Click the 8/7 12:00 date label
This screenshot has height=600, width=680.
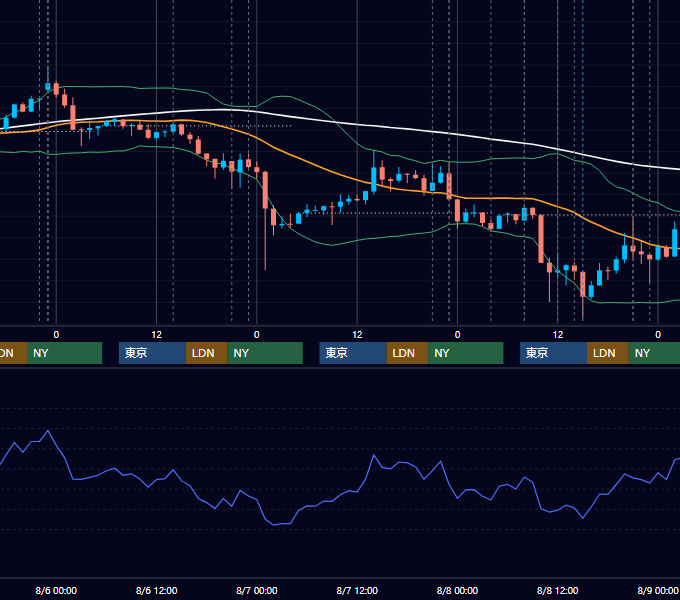[x=357, y=590]
